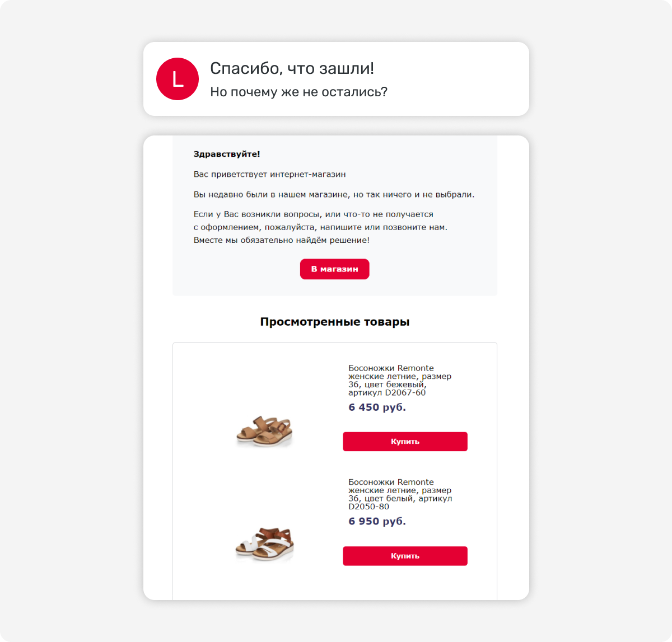Click the red "L" sender avatar
672x642 pixels.
coord(177,79)
